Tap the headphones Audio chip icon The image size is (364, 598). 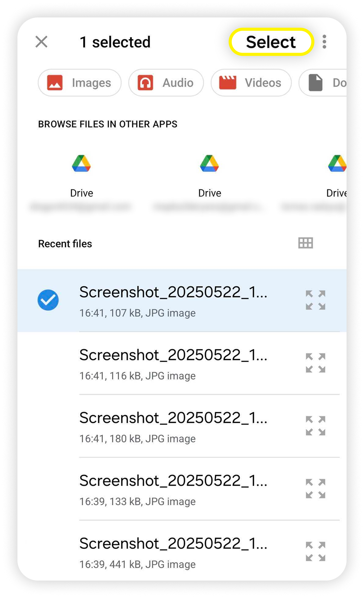(x=145, y=83)
